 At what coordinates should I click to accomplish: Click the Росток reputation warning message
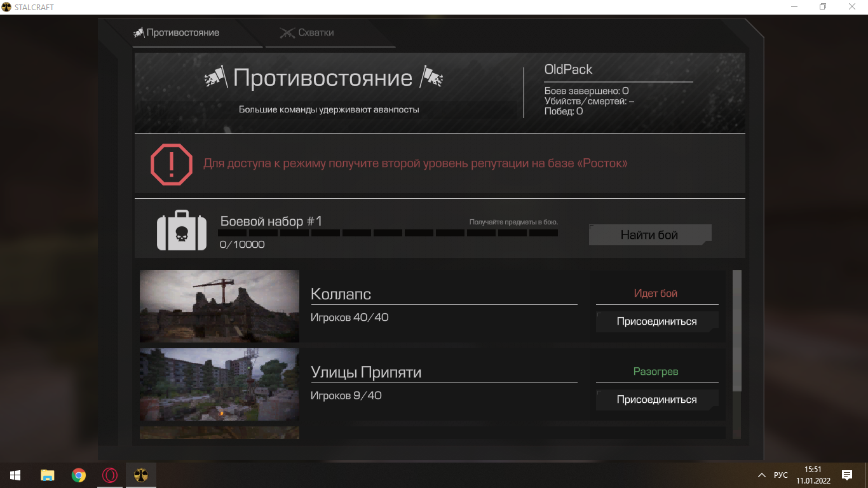pos(416,163)
